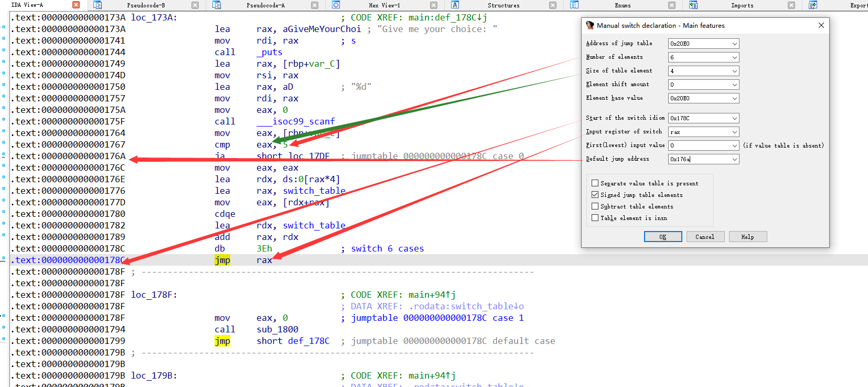Close the Imports tab
Viewport: 868px width, 387px height.
click(791, 5)
